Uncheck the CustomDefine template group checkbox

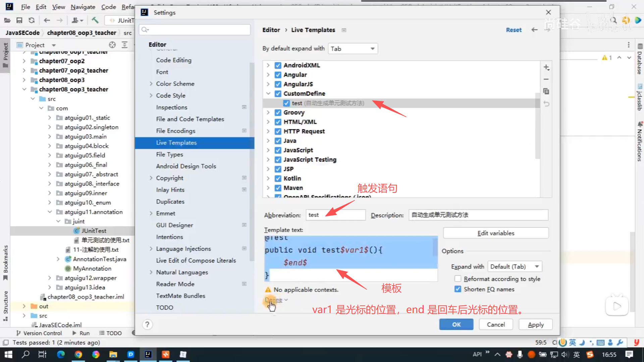point(278,94)
